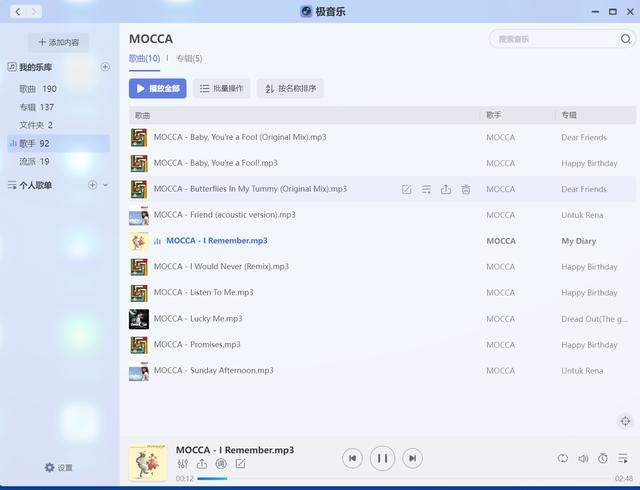Pause the current playback
The height and width of the screenshot is (490, 640).
(382, 458)
